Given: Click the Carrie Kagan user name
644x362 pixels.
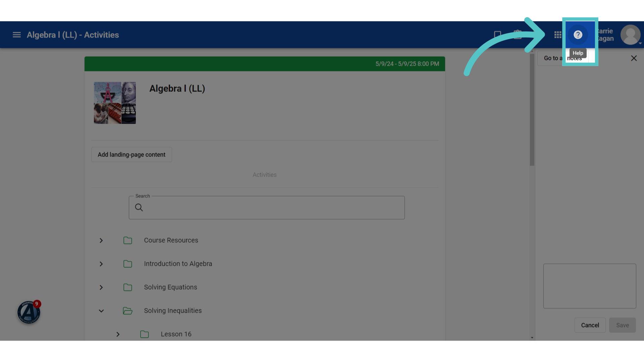Looking at the screenshot, I should tap(605, 35).
